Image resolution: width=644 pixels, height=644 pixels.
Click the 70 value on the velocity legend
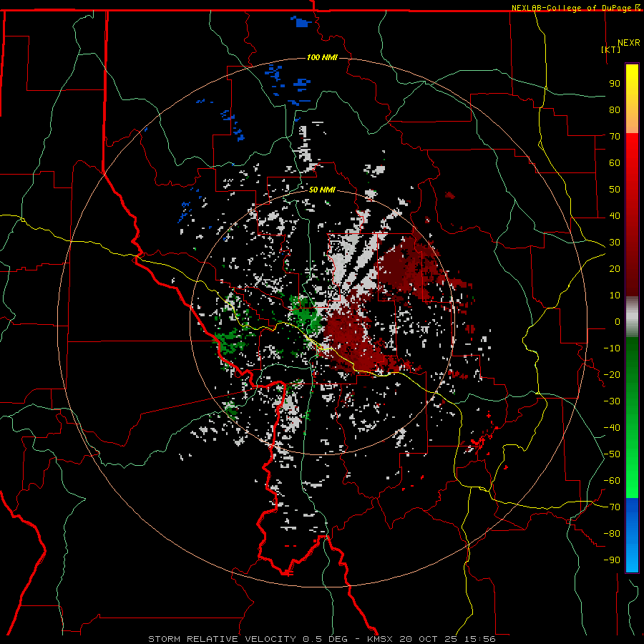[x=615, y=137]
